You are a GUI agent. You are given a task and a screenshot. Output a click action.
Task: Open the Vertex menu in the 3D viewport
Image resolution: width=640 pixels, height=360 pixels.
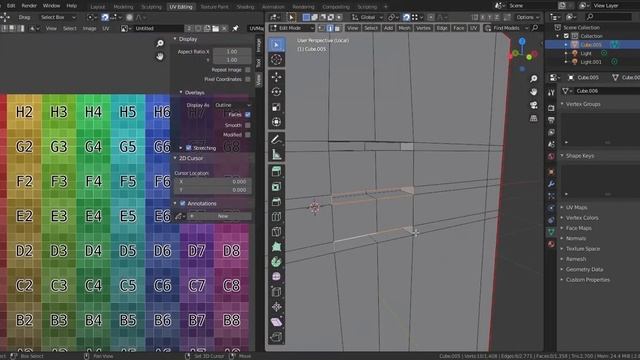[423, 28]
